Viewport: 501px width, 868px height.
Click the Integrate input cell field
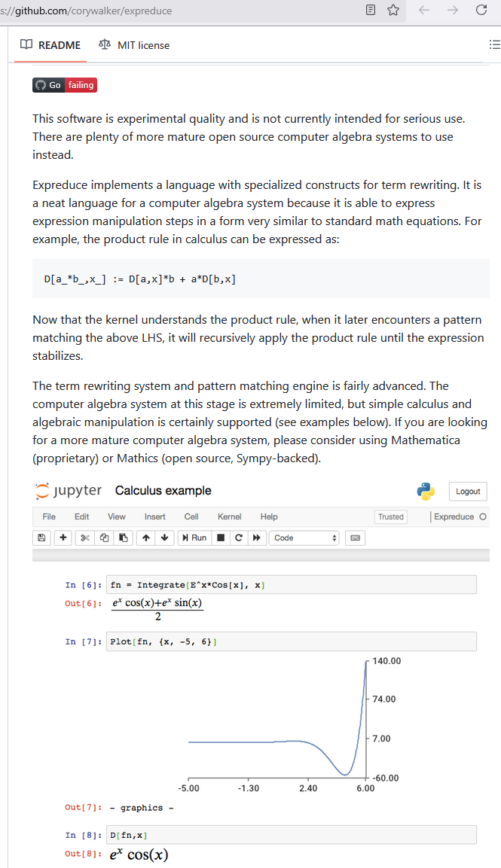pyautogui.click(x=292, y=585)
